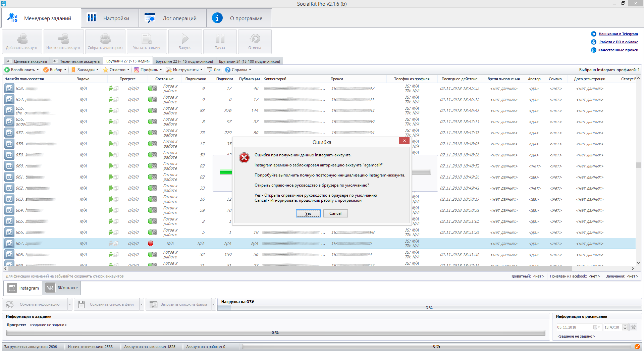Toggle the state switch in row 868

152,255
